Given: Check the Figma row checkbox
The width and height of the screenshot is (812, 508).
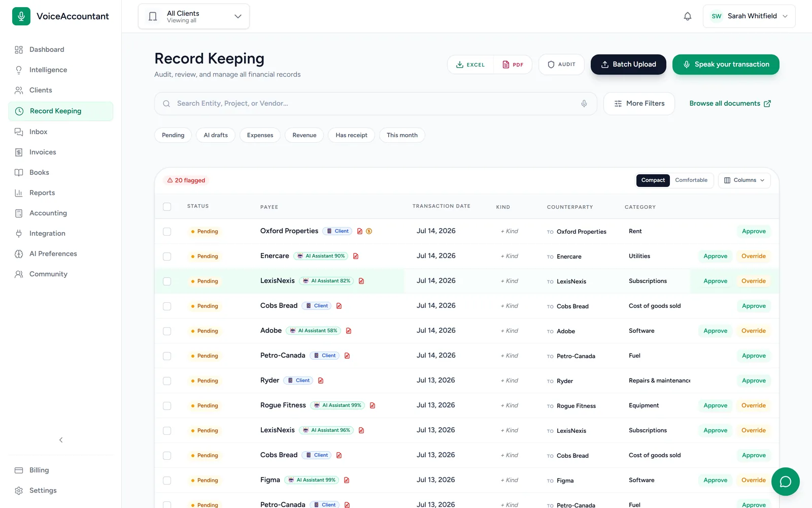Looking at the screenshot, I should click(167, 481).
